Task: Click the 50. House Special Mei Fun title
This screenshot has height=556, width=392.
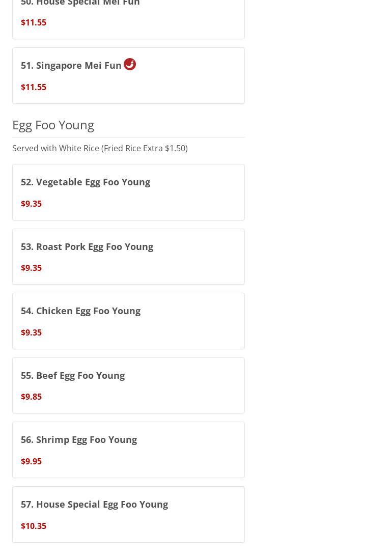Action: tap(80, 3)
